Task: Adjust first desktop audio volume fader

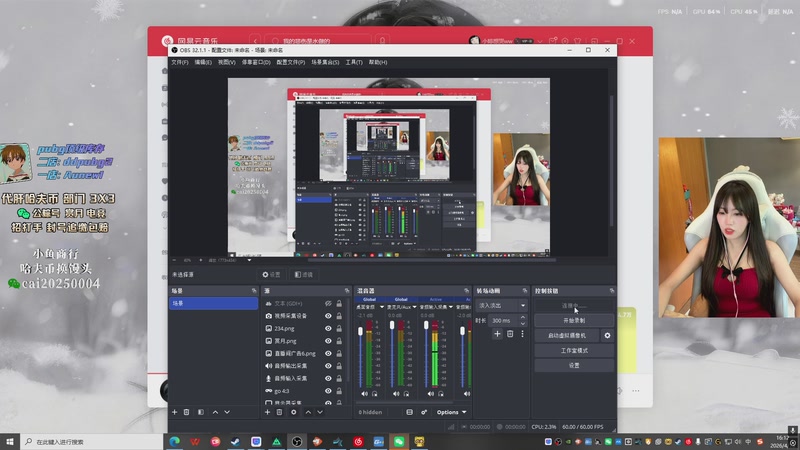Action: pyautogui.click(x=361, y=332)
